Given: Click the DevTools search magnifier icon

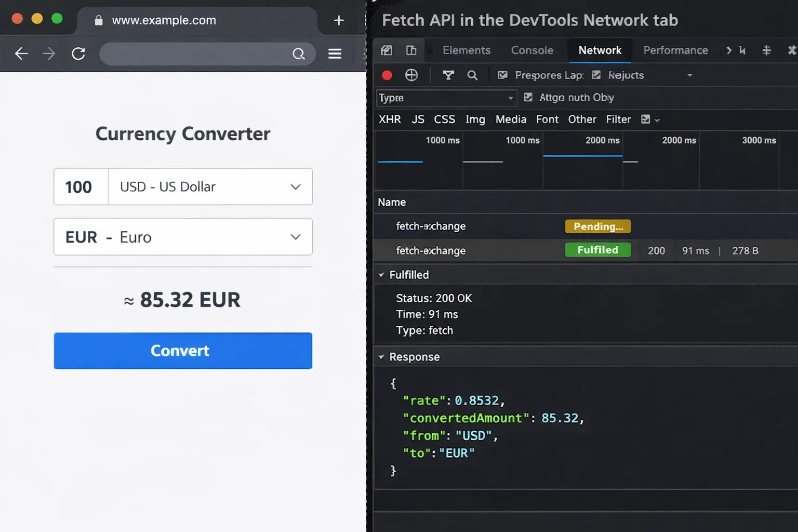Looking at the screenshot, I should (472, 75).
